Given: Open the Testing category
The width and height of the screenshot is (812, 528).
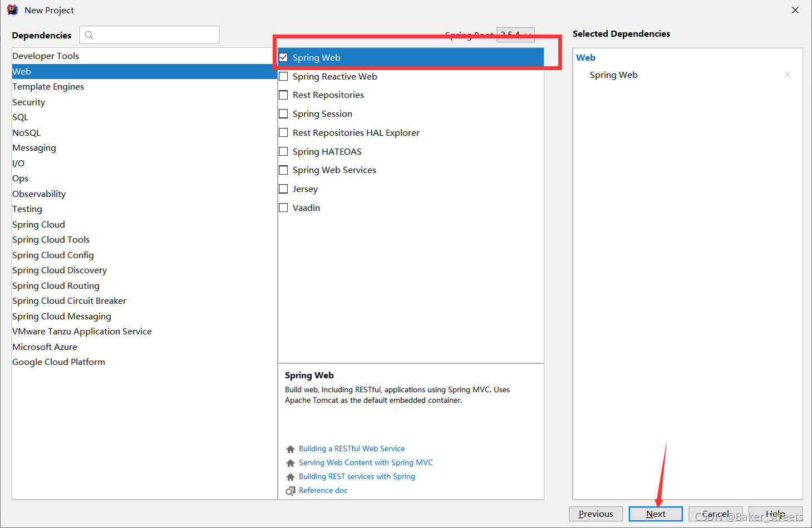Looking at the screenshot, I should tap(145, 209).
